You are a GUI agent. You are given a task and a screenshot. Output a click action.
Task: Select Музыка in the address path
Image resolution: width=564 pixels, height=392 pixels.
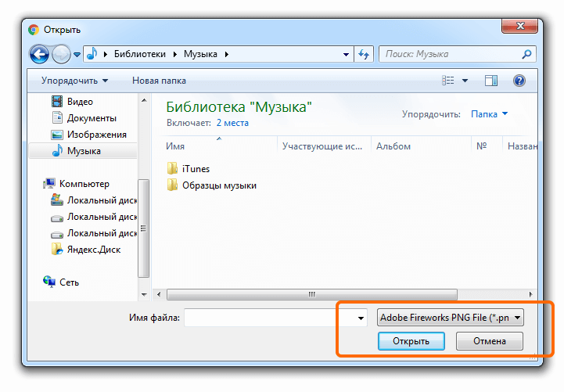click(x=200, y=54)
